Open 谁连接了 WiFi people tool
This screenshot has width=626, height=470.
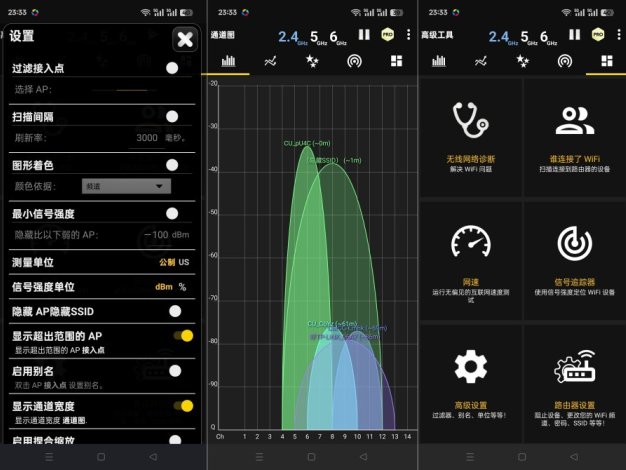(x=575, y=137)
